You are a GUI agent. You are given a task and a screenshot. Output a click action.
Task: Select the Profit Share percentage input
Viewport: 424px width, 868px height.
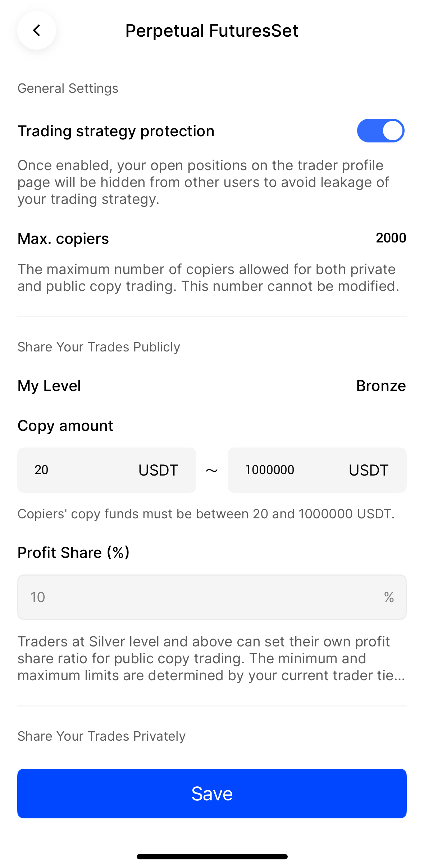[x=201, y=597]
